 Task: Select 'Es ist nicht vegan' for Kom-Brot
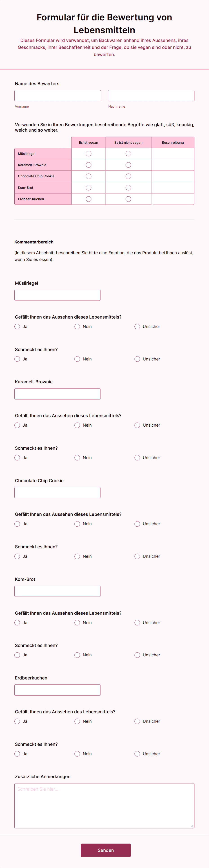[128, 188]
